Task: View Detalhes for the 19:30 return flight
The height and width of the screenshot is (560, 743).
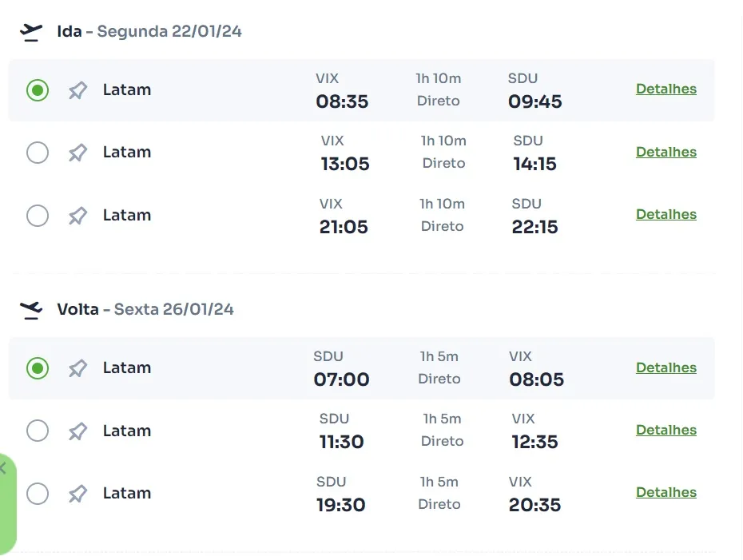Action: pos(666,493)
